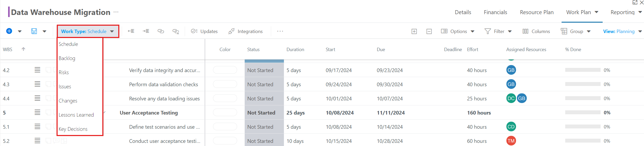Open the View: Planning selector
Image resolution: width=644 pixels, height=146 pixels.
point(622,31)
